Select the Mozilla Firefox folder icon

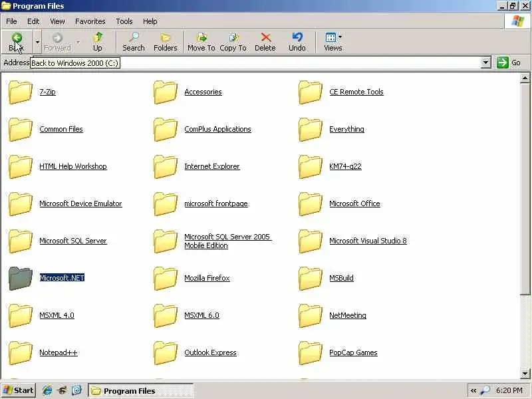coord(165,278)
